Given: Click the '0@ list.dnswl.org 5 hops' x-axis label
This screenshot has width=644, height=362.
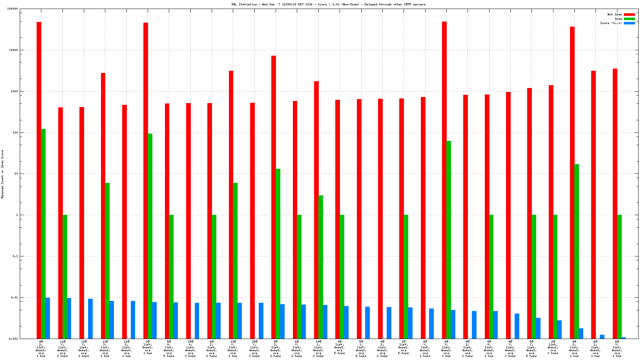Looking at the screenshot, I should (340, 347).
